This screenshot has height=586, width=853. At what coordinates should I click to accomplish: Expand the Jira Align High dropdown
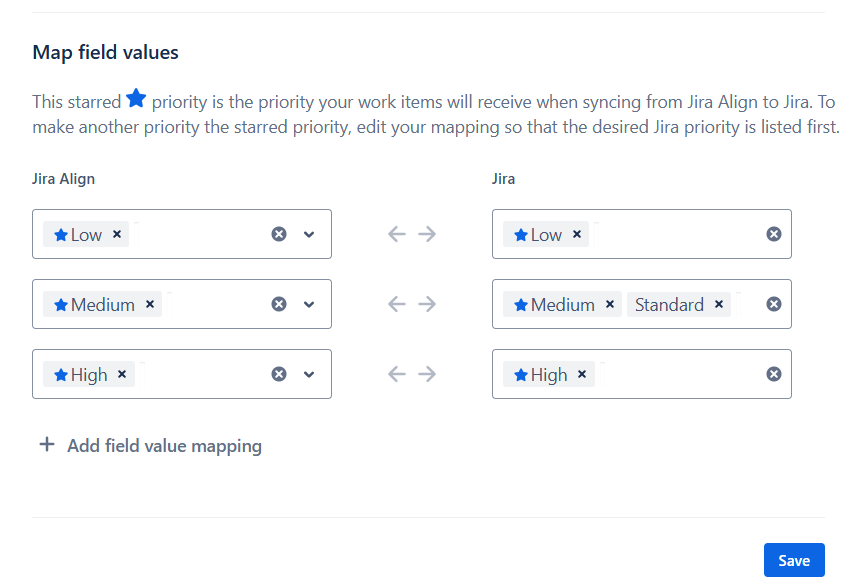[309, 374]
